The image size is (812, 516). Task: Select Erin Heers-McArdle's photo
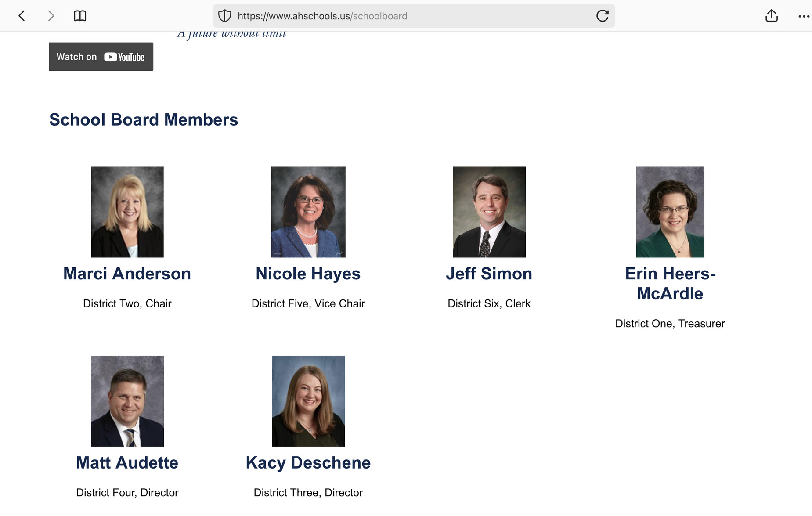[670, 212]
